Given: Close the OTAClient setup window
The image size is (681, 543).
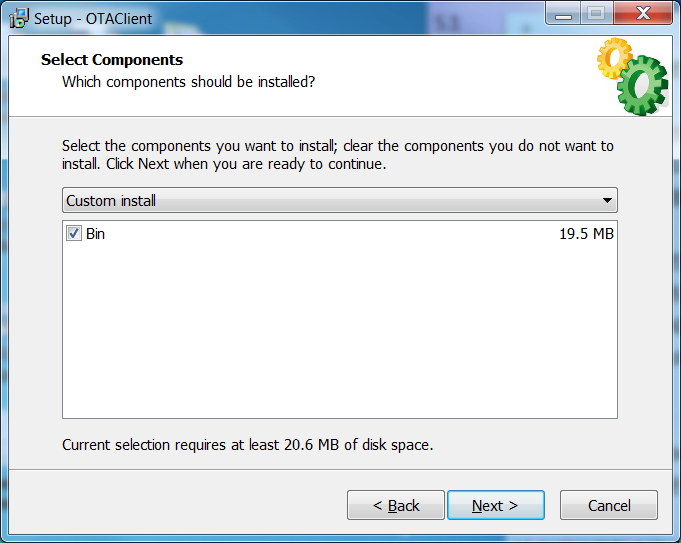Looking at the screenshot, I should 640,13.
